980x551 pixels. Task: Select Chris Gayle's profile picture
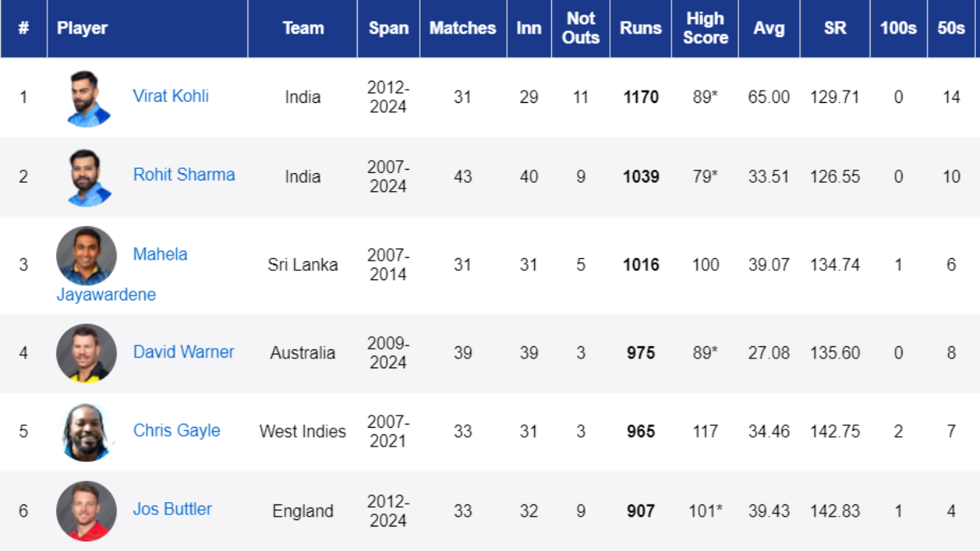tap(87, 432)
